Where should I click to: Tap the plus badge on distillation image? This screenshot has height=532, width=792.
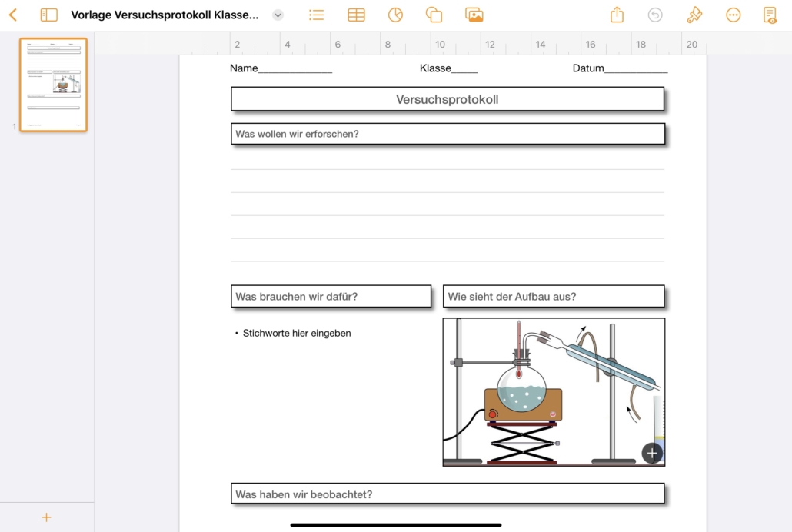click(652, 453)
